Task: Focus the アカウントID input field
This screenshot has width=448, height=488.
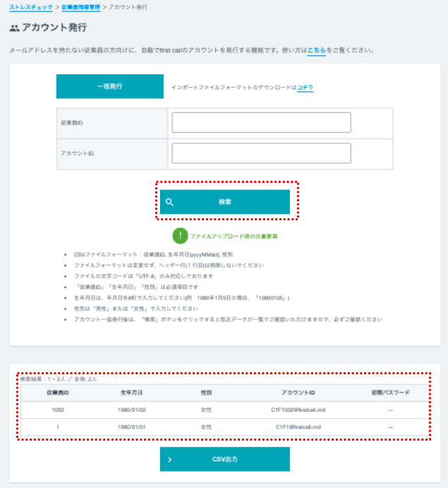Action: pos(262,153)
